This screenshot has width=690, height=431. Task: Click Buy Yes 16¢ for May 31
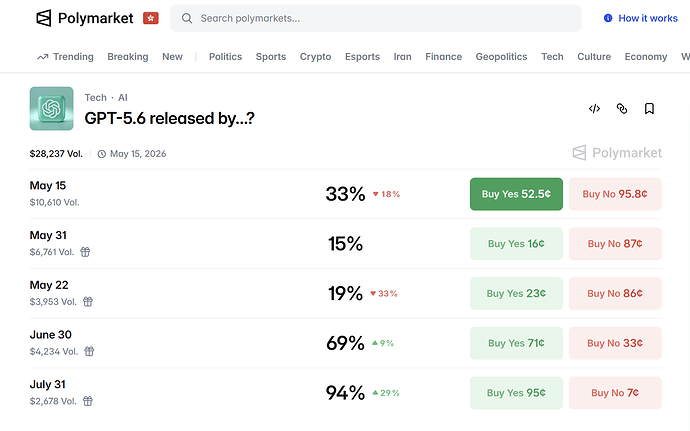pyautogui.click(x=516, y=244)
